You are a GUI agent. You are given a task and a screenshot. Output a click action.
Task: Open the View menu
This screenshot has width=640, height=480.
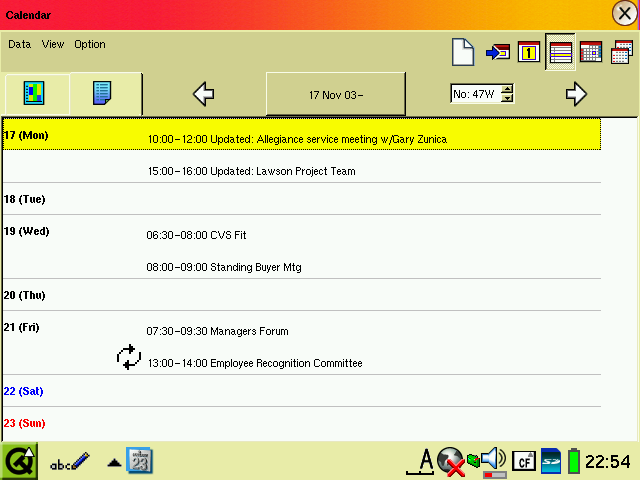pos(53,44)
